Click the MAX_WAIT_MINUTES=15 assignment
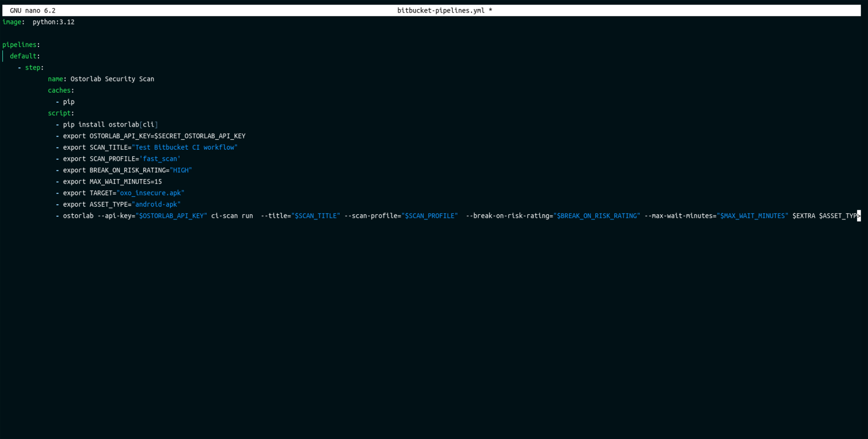The height and width of the screenshot is (439, 868). (125, 182)
